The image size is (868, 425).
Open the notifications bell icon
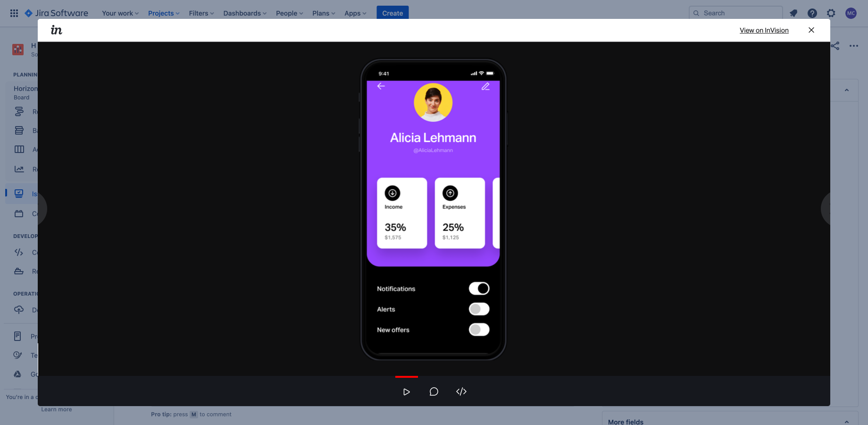pyautogui.click(x=793, y=13)
